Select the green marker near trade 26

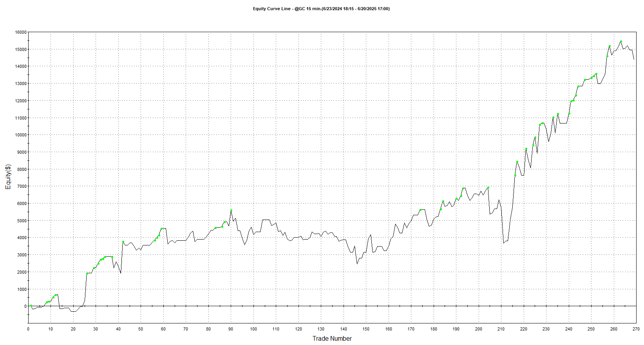point(87,273)
